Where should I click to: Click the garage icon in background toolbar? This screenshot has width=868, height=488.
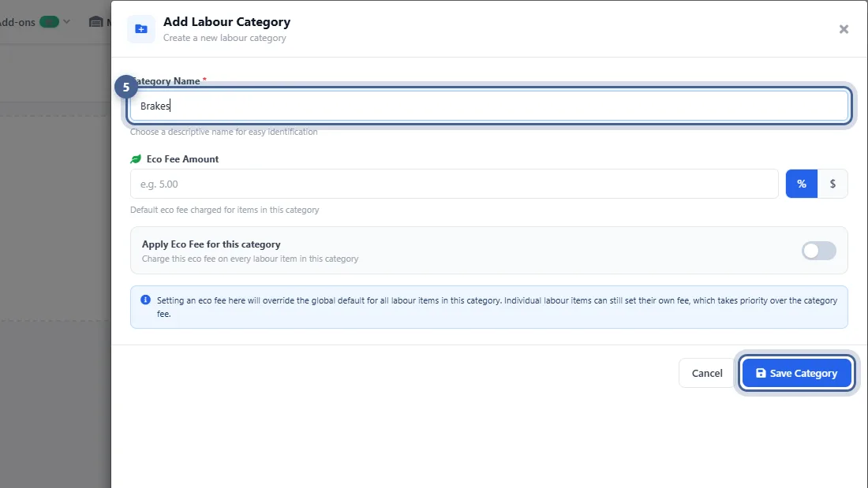(x=95, y=22)
